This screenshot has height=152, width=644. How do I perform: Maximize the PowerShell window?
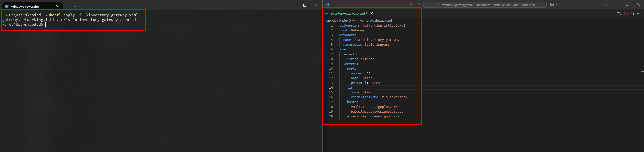[x=305, y=5]
